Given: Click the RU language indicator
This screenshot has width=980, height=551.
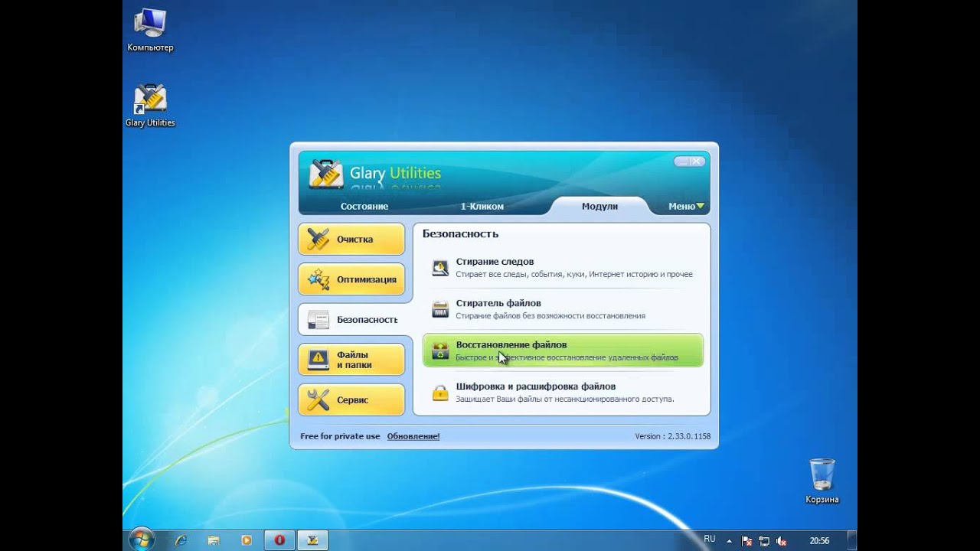Looking at the screenshot, I should pos(710,540).
